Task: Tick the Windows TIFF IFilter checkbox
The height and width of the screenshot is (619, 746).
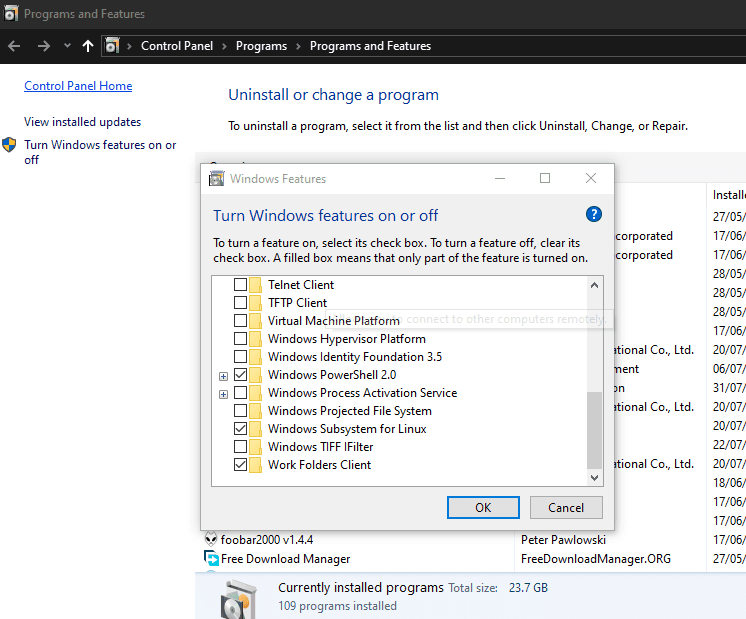Action: tap(240, 447)
